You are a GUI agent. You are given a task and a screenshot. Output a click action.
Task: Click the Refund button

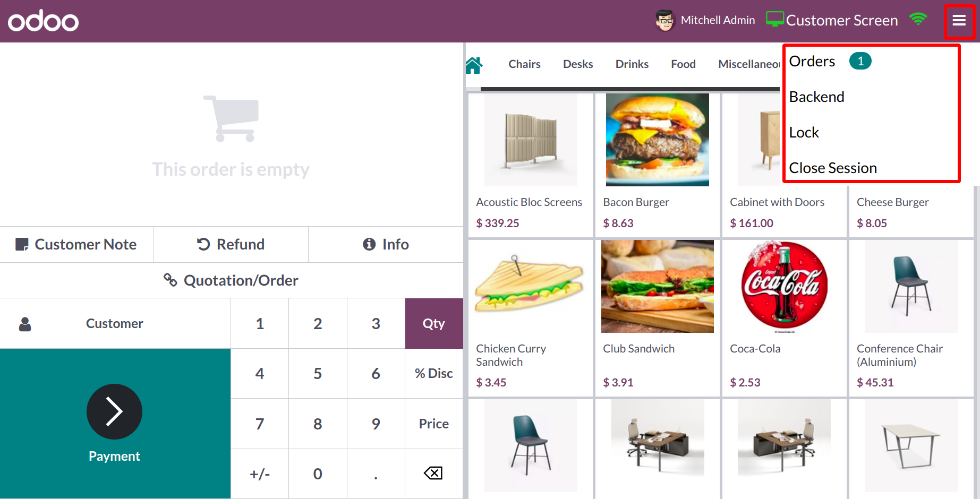click(231, 244)
